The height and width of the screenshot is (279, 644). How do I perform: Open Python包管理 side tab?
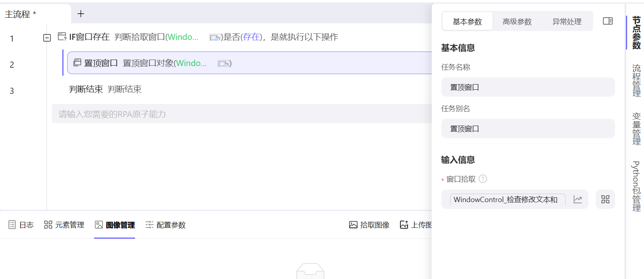pos(636,186)
